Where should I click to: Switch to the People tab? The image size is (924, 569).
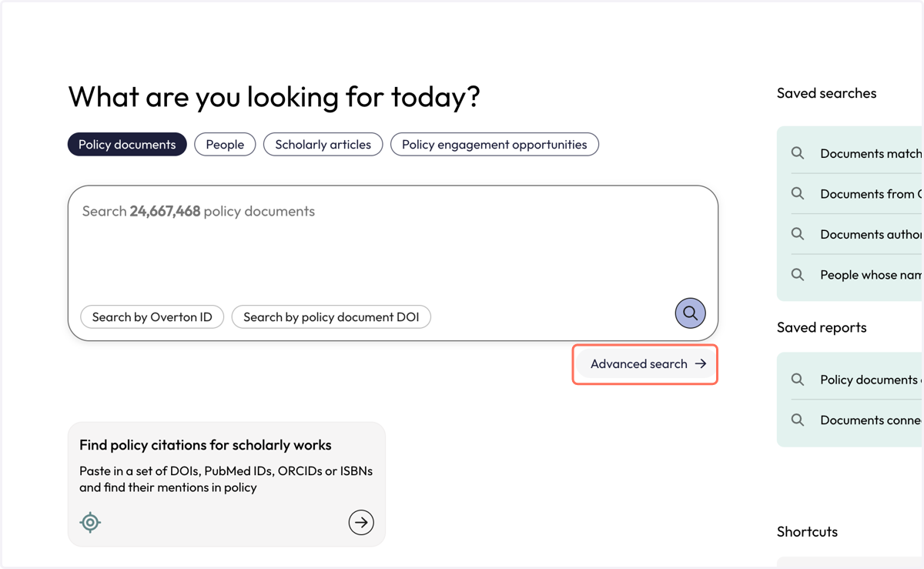[x=225, y=144]
